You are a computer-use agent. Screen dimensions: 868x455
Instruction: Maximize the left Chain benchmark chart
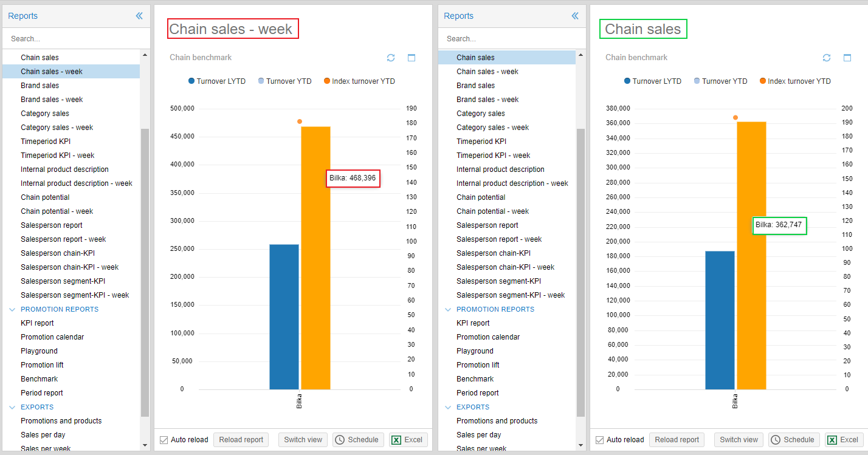coord(412,58)
